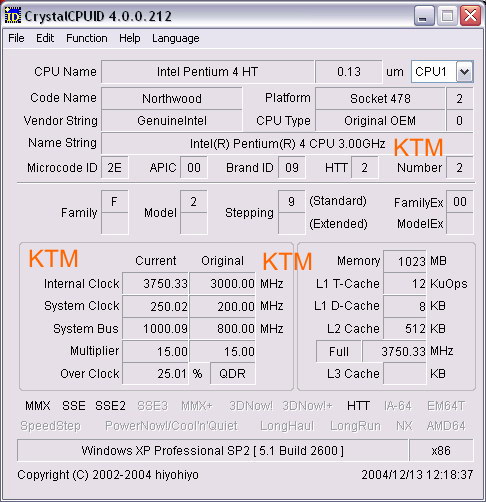Select the GenuineIntel vendor string
486x502 pixels.
click(172, 120)
